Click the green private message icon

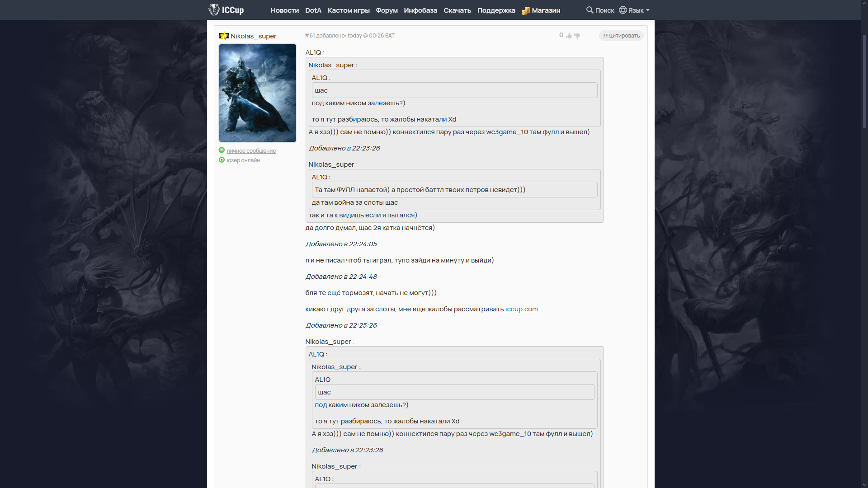click(222, 150)
